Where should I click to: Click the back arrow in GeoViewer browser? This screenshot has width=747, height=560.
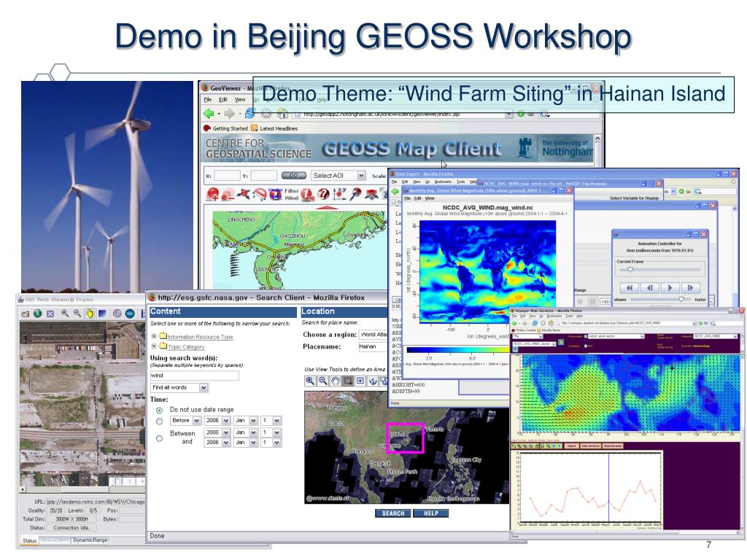pos(208,114)
